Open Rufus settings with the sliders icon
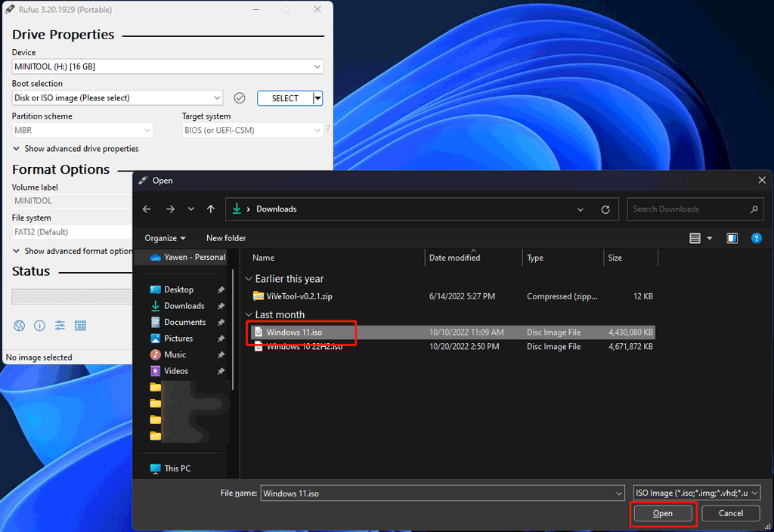This screenshot has width=774, height=532. (60, 326)
